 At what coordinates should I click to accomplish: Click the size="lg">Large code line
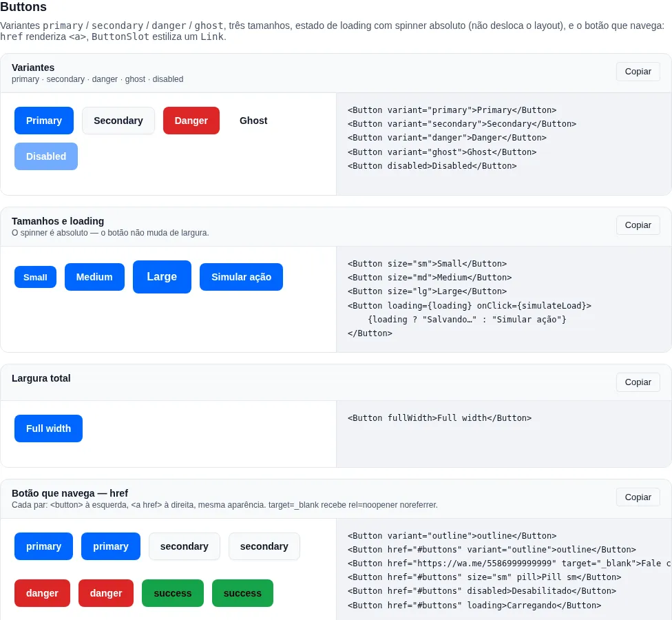427,291
